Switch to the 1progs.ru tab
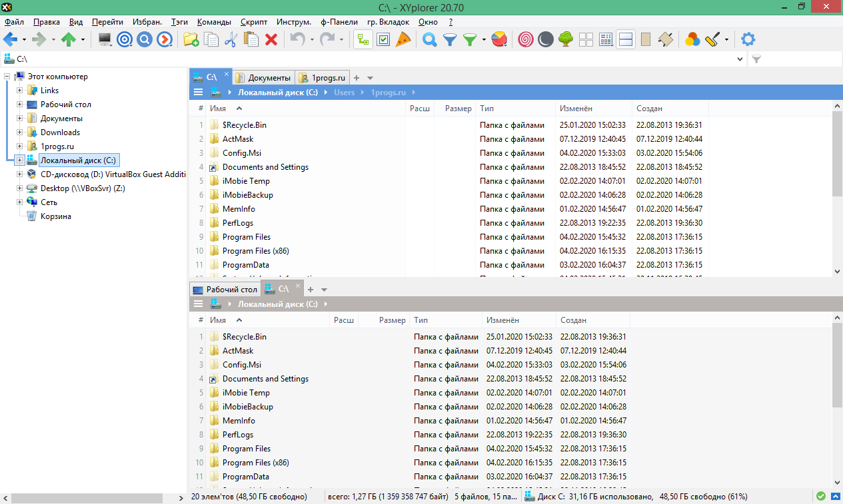The width and height of the screenshot is (843, 504). click(x=322, y=78)
